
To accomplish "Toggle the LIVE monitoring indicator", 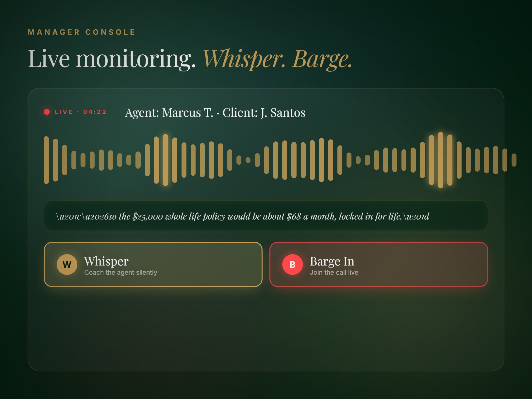I will click(64, 112).
